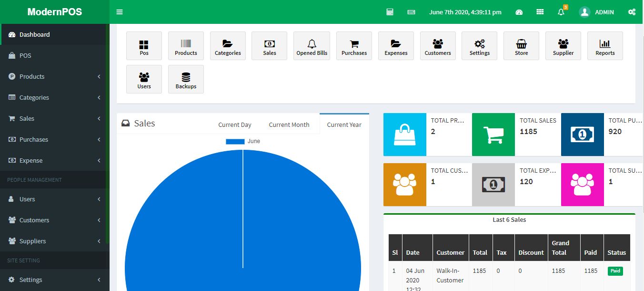
Task: Expand the Sales sidebar menu
Action: click(x=55, y=118)
